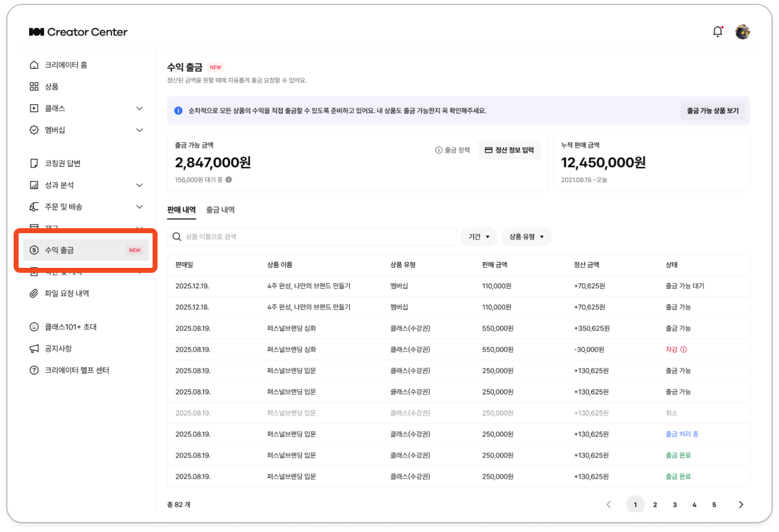The width and height of the screenshot is (779, 532).
Task: Click the 2025.12.18. sale date
Action: 193,308
